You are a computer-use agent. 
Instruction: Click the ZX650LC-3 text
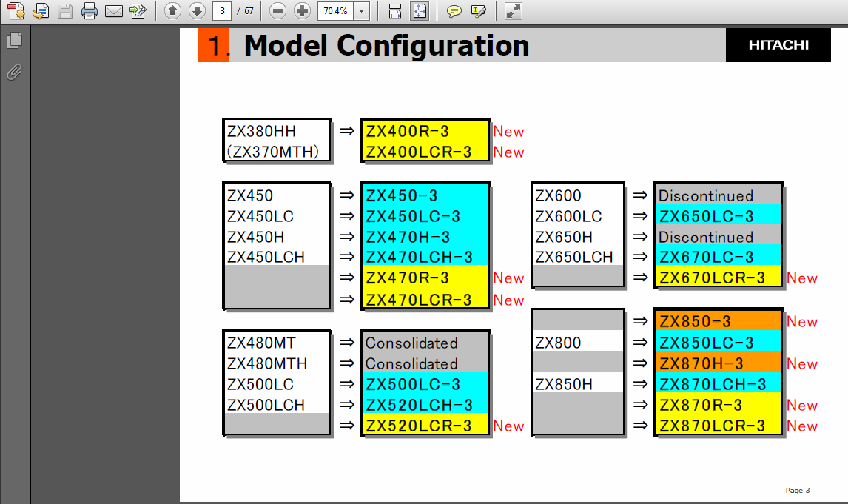(x=707, y=216)
